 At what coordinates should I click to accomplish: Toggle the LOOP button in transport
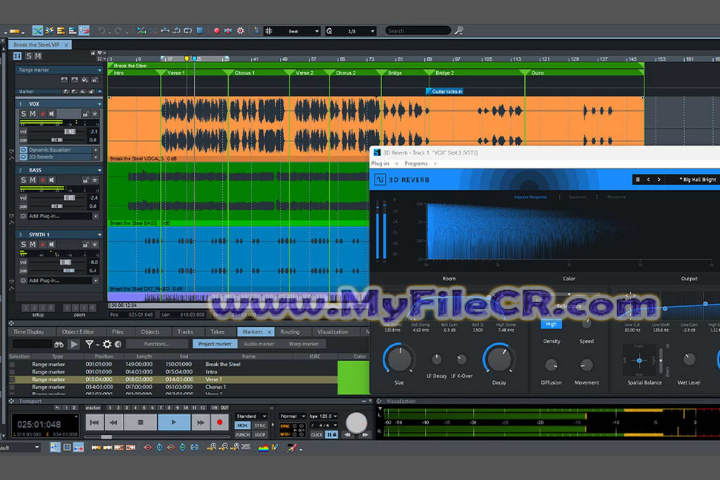pyautogui.click(x=260, y=434)
